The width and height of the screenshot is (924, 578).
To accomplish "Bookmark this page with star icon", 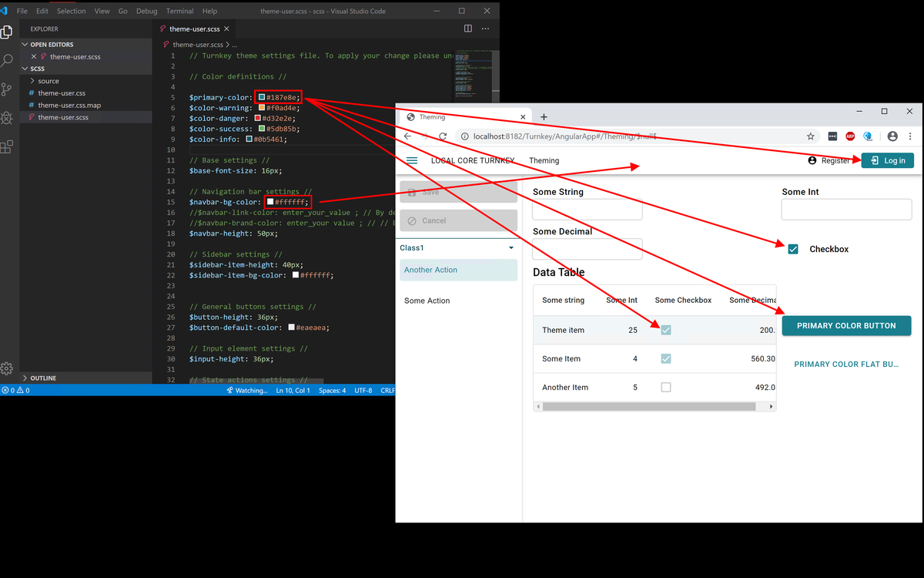I will coord(811,136).
